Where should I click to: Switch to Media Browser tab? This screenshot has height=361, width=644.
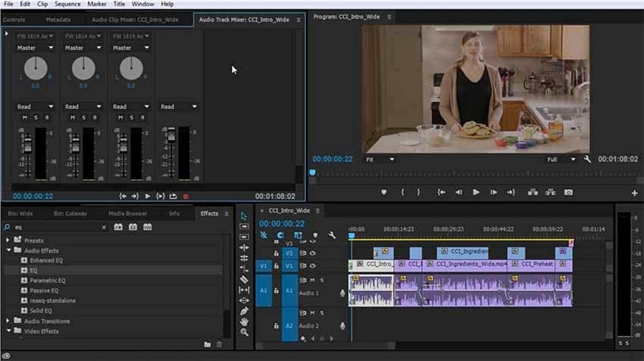pos(128,213)
